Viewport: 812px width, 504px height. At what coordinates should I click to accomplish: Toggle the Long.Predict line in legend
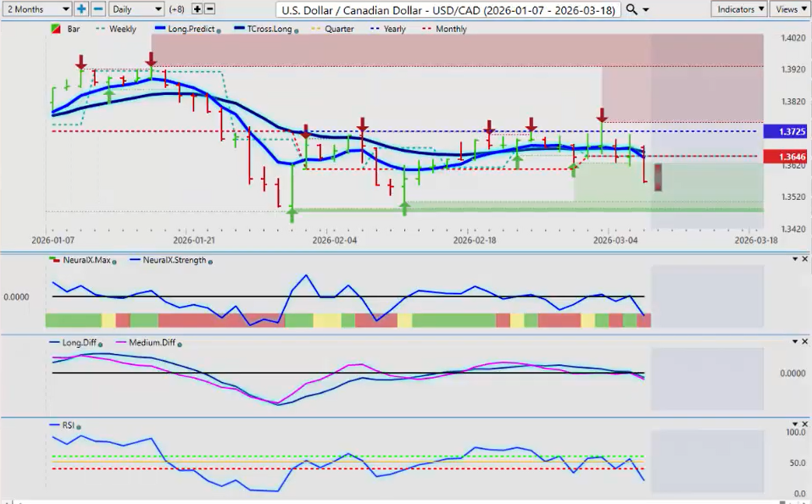185,29
